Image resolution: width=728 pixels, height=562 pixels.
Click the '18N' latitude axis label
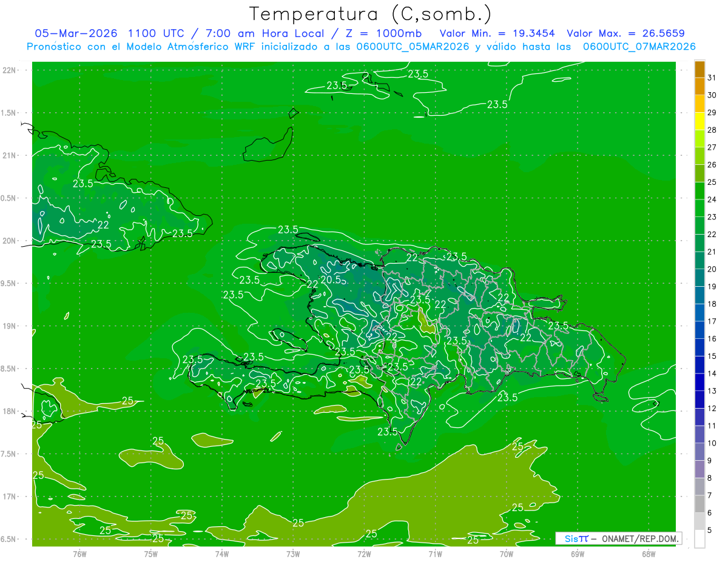coord(10,411)
